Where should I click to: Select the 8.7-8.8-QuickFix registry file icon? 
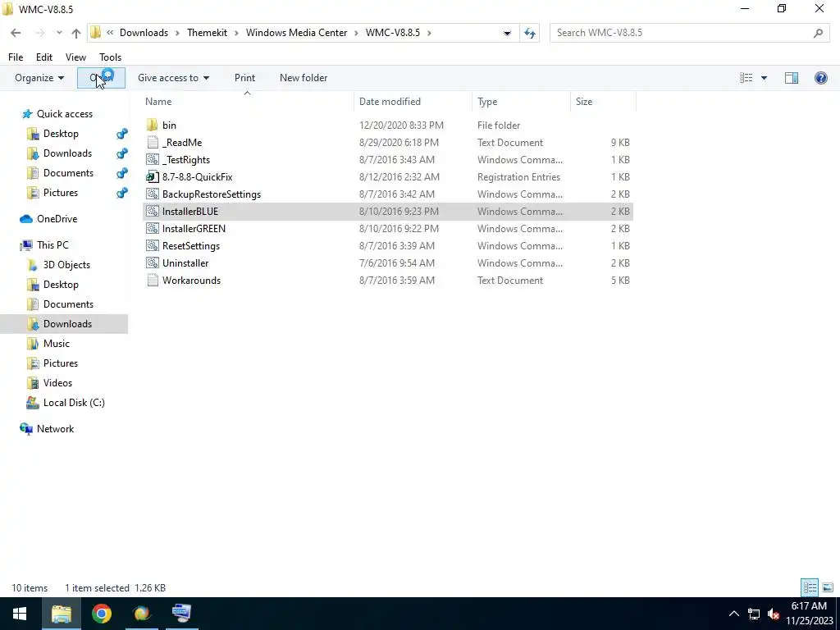pos(153,177)
